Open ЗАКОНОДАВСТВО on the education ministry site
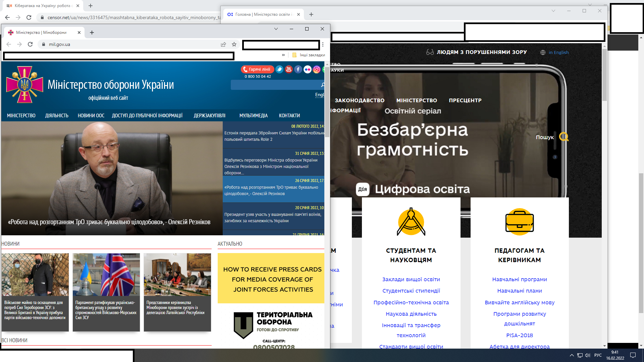644x362 pixels. (360, 100)
